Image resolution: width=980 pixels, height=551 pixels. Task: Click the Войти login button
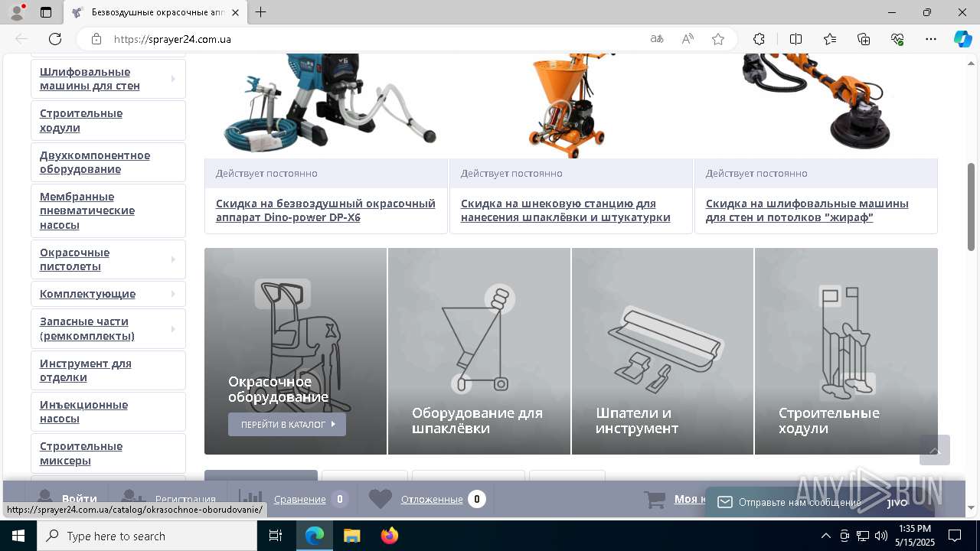80,499
